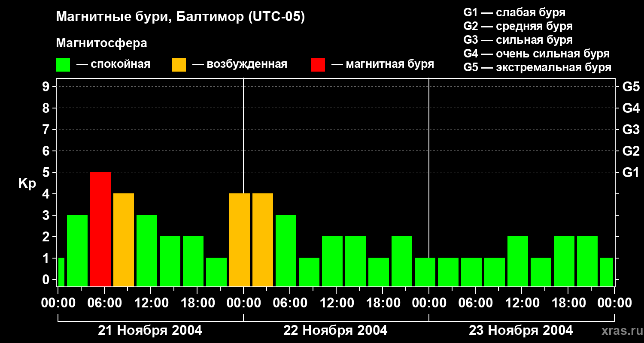Click the orange 'возбужденная' legend swatch
This screenshot has width=644, height=343.
[x=179, y=65]
